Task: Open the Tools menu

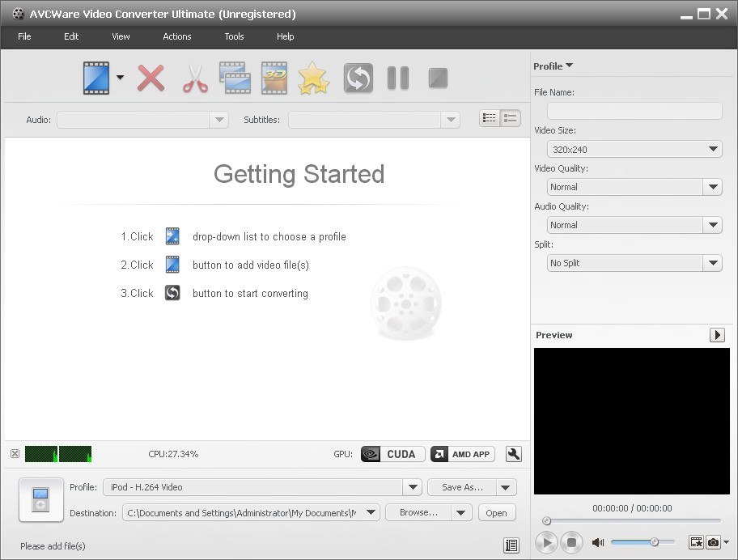Action: click(234, 36)
